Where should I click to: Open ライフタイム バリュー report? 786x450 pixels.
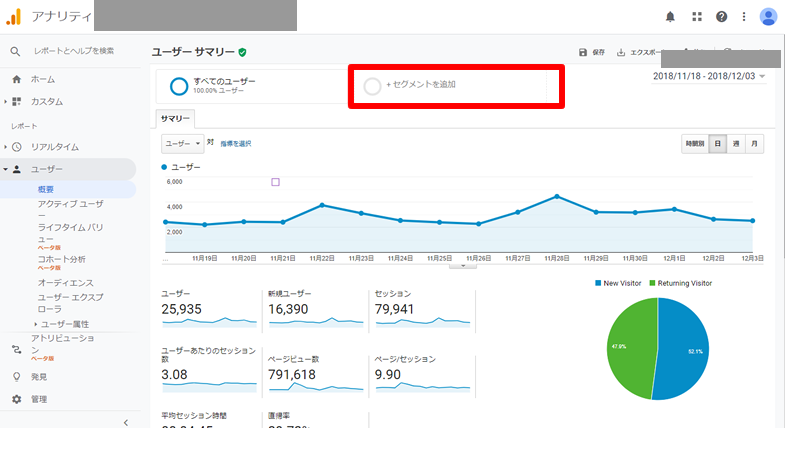point(71,233)
